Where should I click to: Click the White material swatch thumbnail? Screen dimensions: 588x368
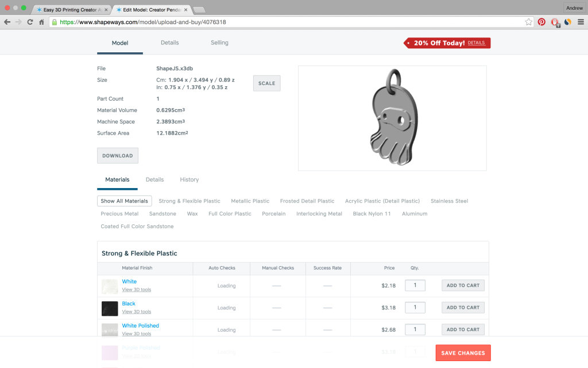109,286
